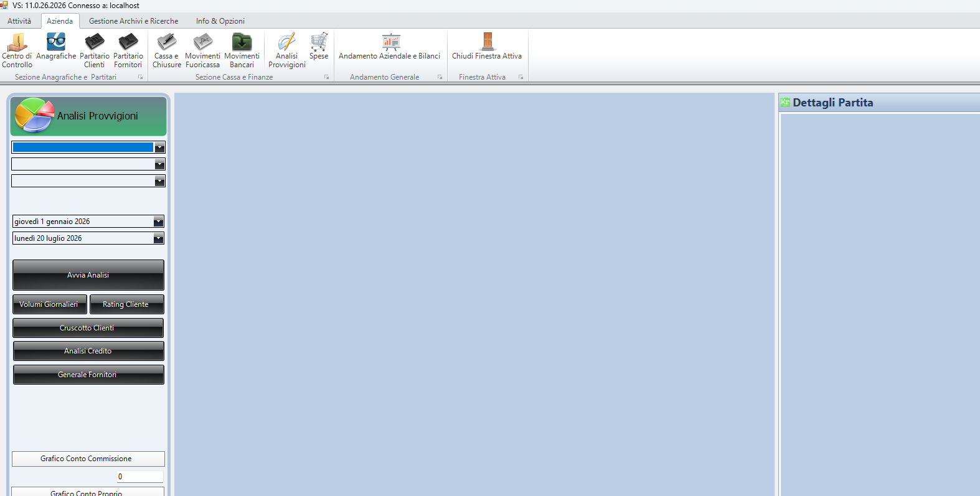Click the numeric field showing 0
This screenshot has width=980, height=496.
click(x=139, y=477)
